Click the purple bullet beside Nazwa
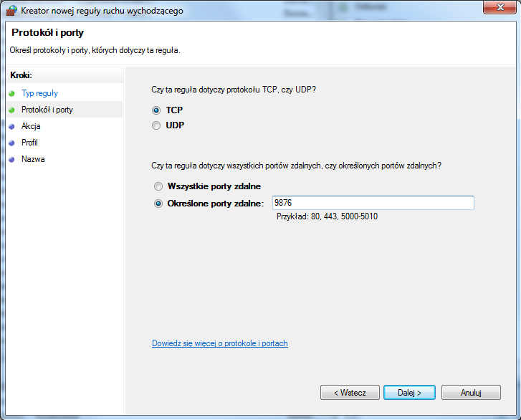Image resolution: width=521 pixels, height=420 pixels. [11, 159]
